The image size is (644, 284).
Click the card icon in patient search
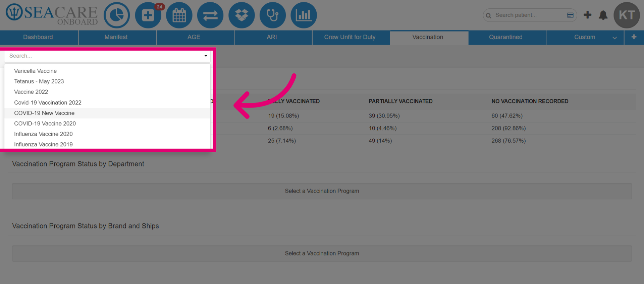point(570,15)
